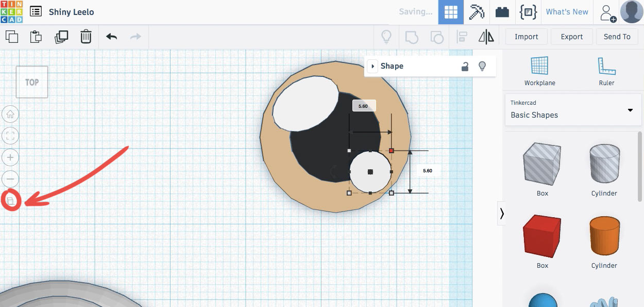The height and width of the screenshot is (307, 644).
Task: Toggle orthographic view cube button
Action: (10, 200)
